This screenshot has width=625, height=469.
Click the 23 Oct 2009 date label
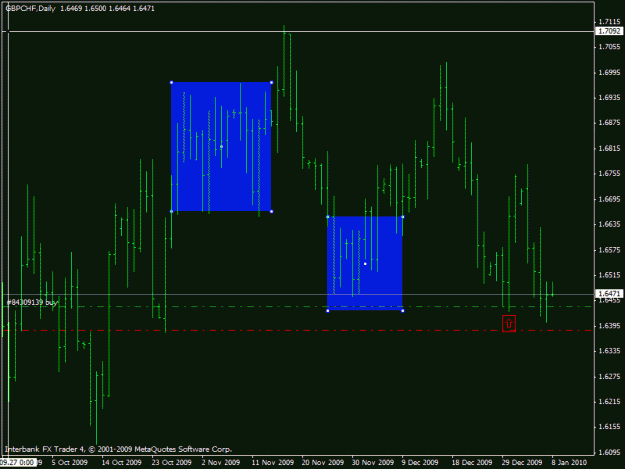pyautogui.click(x=171, y=462)
